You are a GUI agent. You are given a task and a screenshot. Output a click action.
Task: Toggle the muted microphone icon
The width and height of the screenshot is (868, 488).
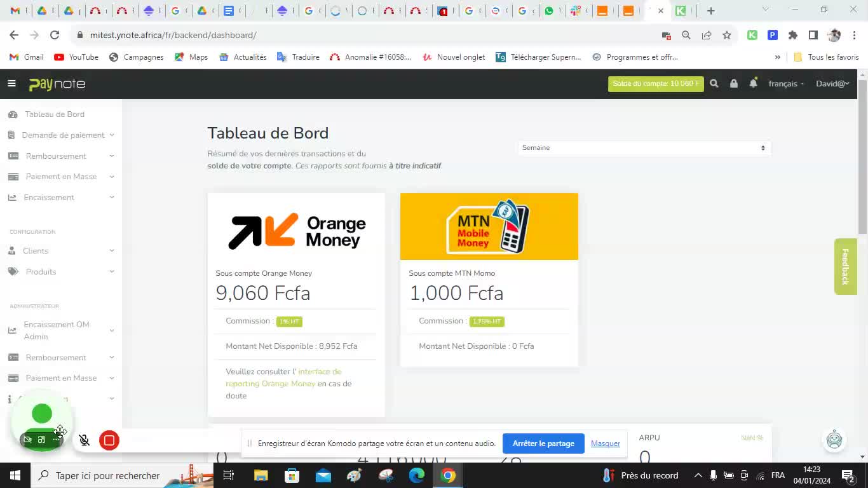click(x=84, y=440)
